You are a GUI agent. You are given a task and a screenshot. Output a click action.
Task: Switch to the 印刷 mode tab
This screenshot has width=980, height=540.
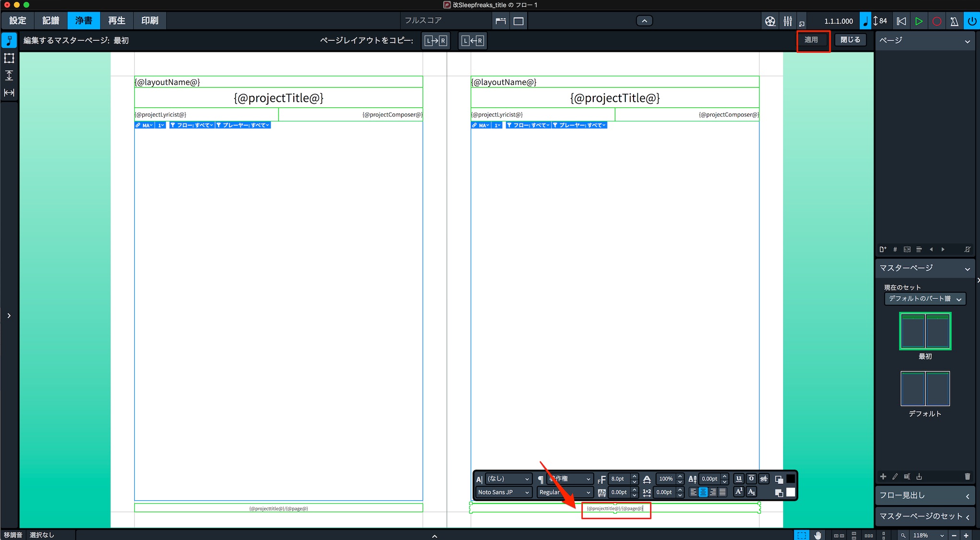(x=150, y=21)
